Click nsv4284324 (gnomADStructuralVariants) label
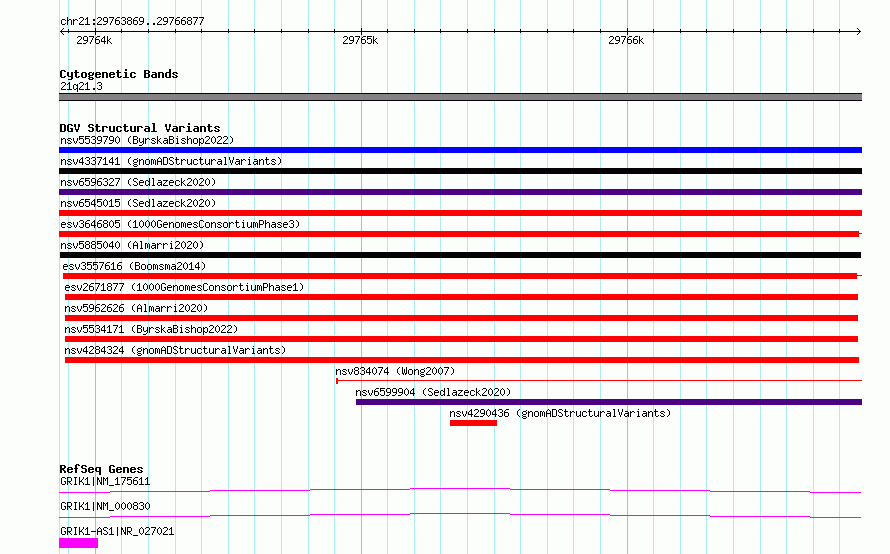This screenshot has width=890, height=554. point(175,350)
